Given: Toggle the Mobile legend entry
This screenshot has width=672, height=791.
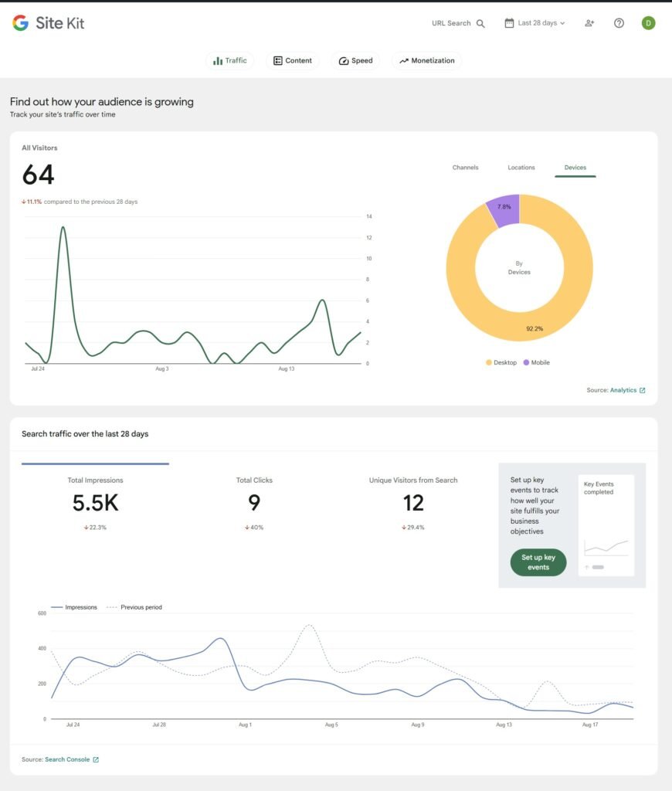Looking at the screenshot, I should pos(537,362).
